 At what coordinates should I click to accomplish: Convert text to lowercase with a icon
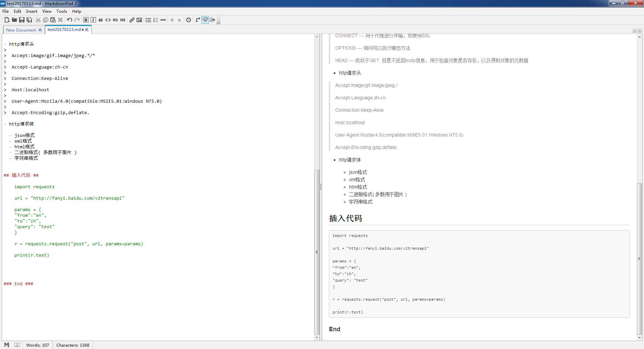pos(180,20)
